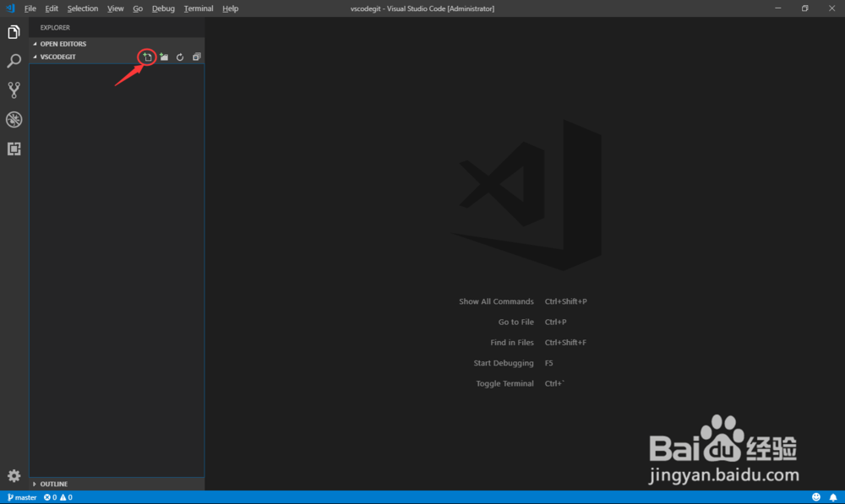Open the errors count in status bar
This screenshot has width=845, height=504.
tap(50, 497)
